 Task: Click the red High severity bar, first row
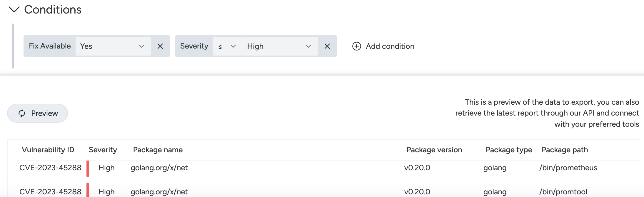point(88,169)
